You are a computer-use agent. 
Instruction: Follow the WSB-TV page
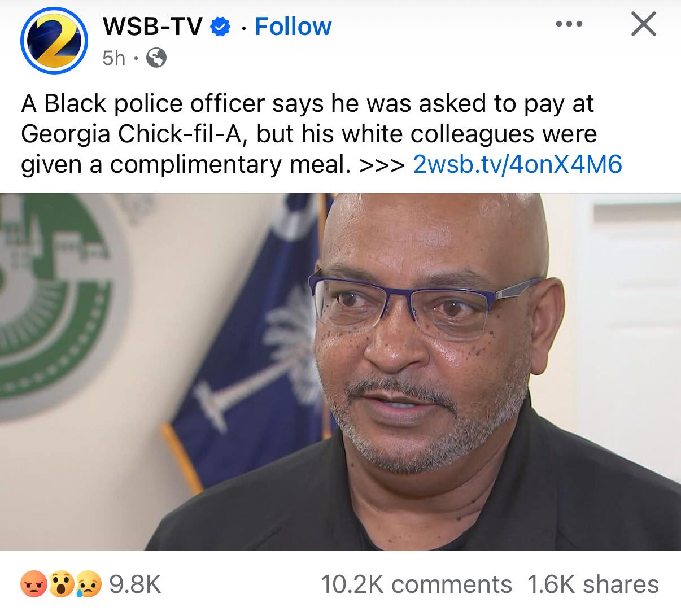click(293, 27)
